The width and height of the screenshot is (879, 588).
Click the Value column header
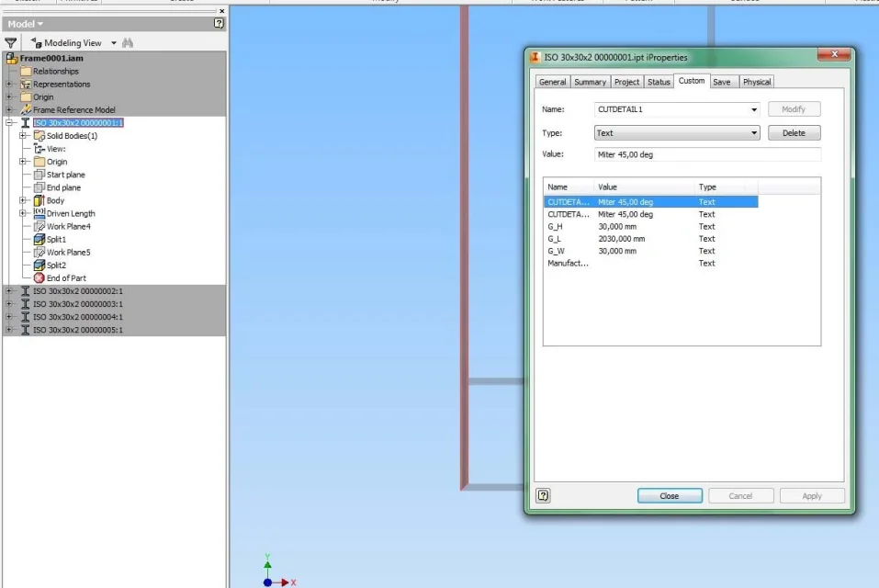click(x=644, y=187)
